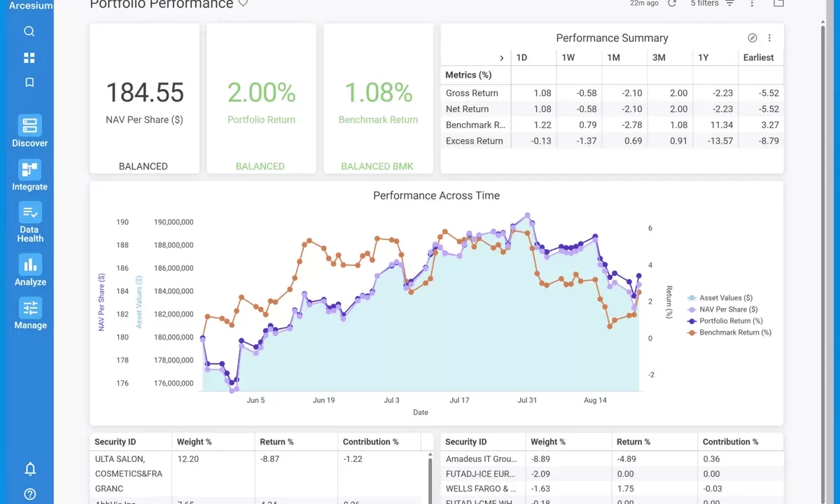Screen dimensions: 840x504
Task: Click the Asset Values ($) legend color dot
Action: point(692,298)
